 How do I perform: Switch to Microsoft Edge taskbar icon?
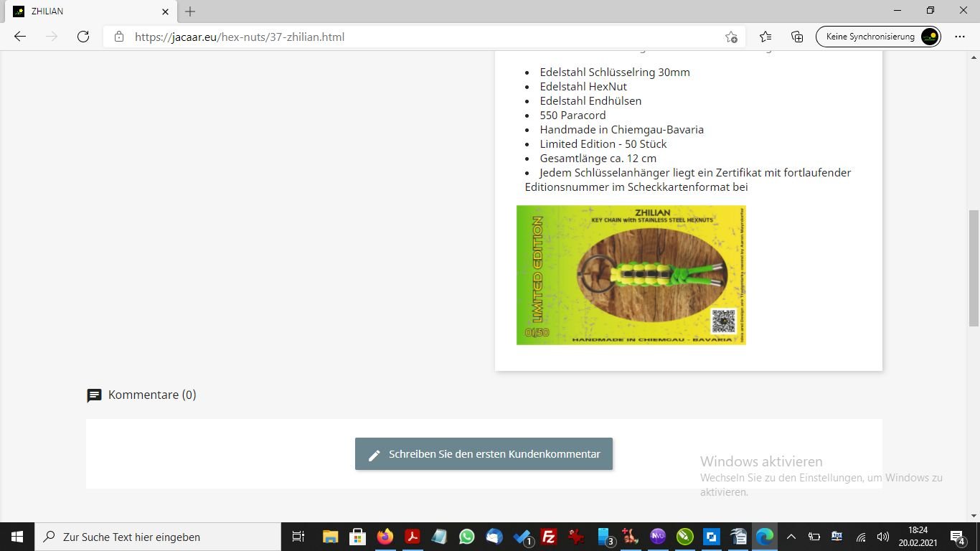pos(765,537)
